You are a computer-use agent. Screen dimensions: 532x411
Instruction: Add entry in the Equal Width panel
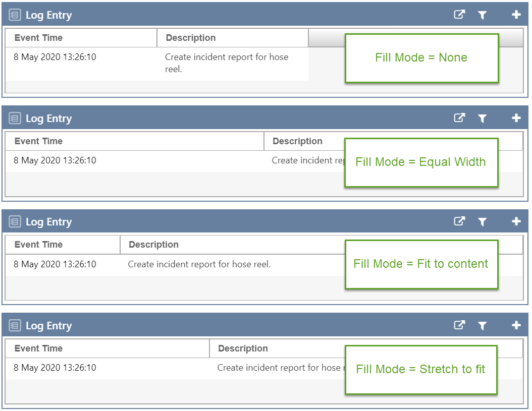(516, 119)
